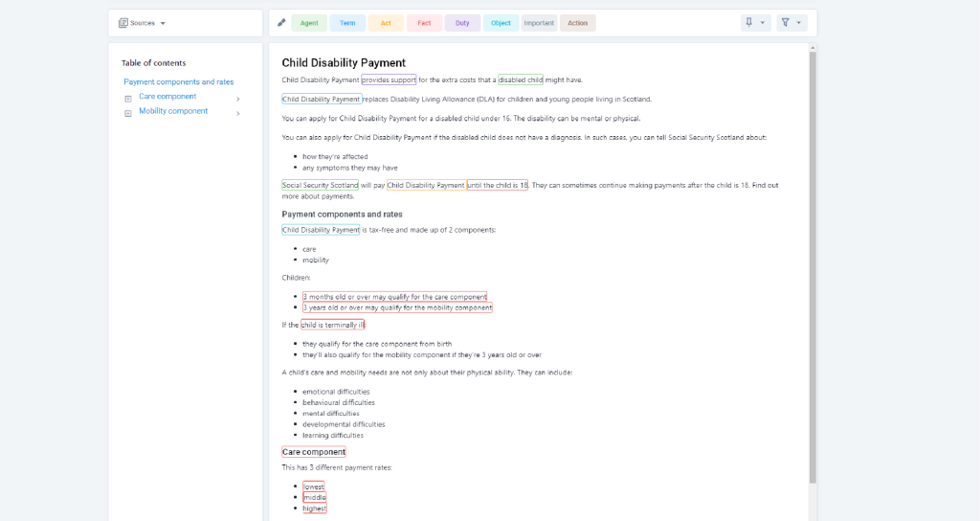Click 'Child Disability Payment' annotation before 'is tax-free'
Screen dimensions: 980x521
321,230
